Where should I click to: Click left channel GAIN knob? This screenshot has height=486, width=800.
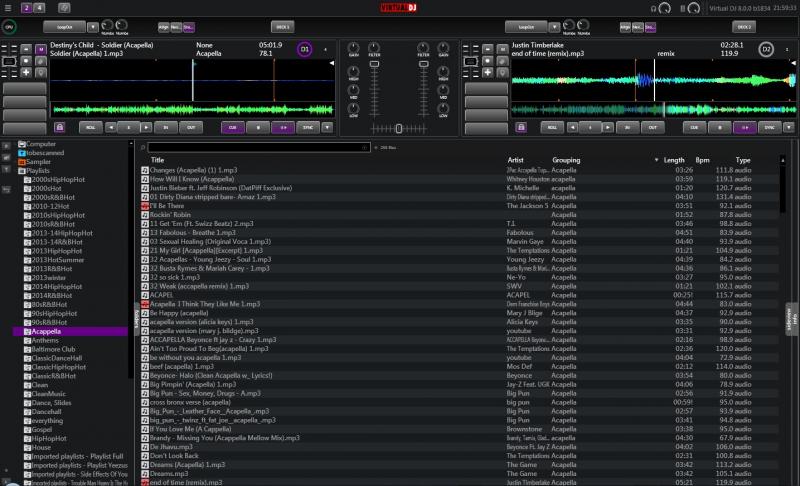(354, 48)
